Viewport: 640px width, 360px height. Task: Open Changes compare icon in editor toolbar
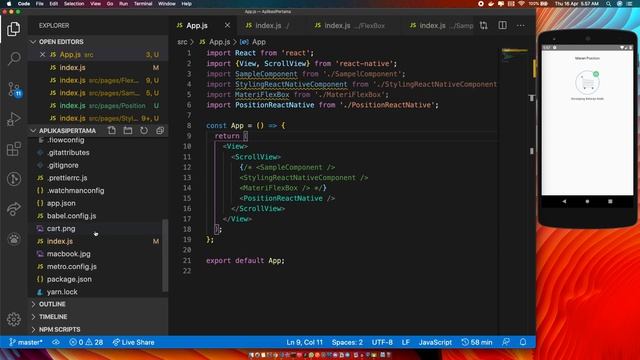[484, 25]
